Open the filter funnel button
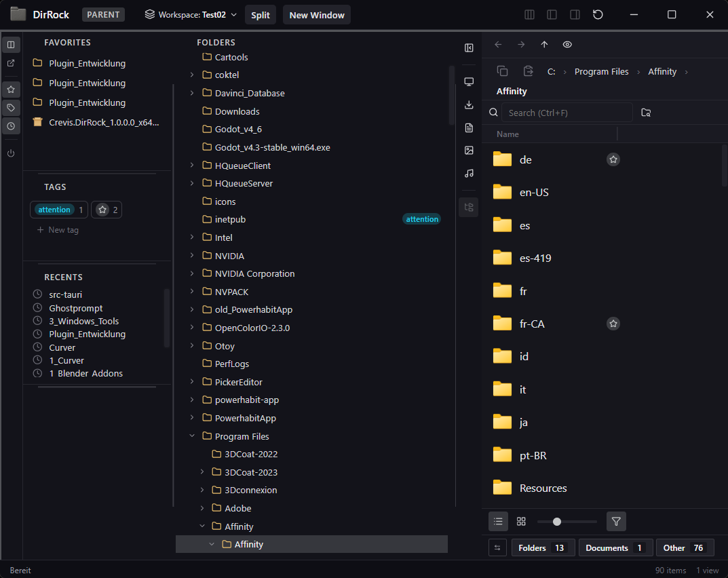 [616, 521]
